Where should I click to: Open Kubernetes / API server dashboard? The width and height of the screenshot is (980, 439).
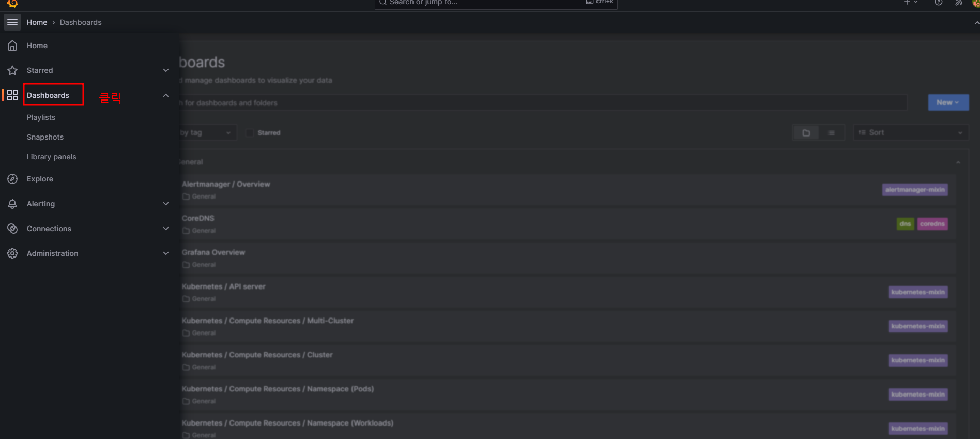tap(223, 286)
